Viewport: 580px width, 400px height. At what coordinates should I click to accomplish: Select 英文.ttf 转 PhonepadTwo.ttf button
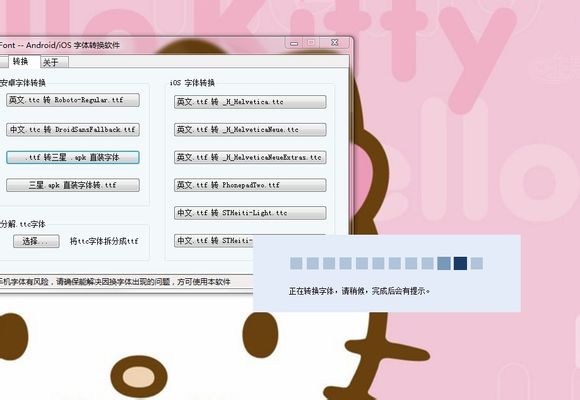250,185
